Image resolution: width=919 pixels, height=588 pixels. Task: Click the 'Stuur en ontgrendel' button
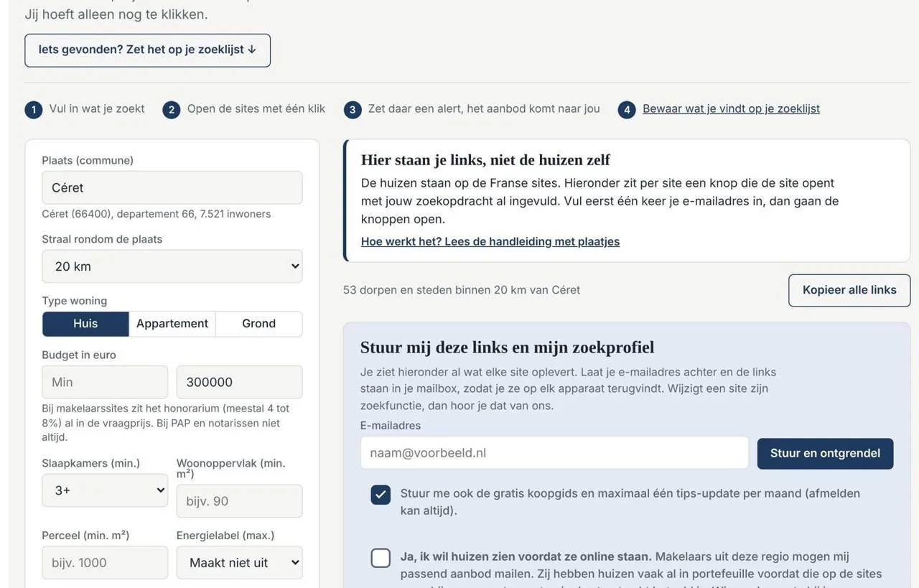[x=825, y=454]
